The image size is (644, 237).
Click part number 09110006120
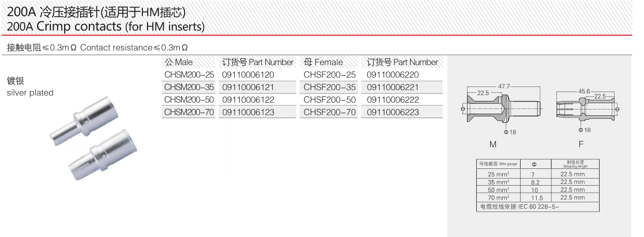[248, 75]
